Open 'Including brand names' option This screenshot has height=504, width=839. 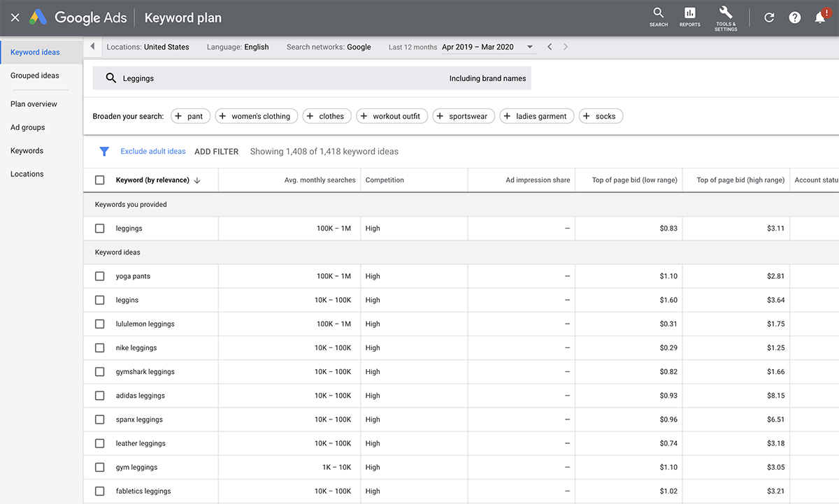point(487,78)
